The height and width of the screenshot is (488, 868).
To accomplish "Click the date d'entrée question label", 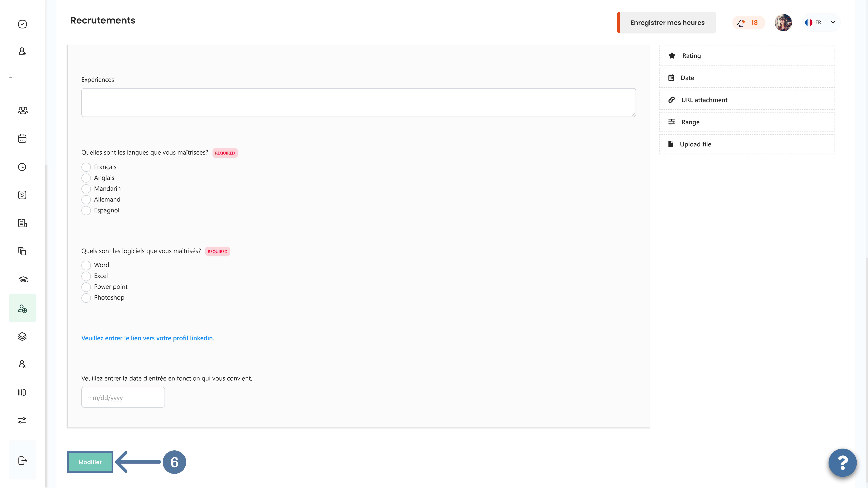I will tap(167, 378).
